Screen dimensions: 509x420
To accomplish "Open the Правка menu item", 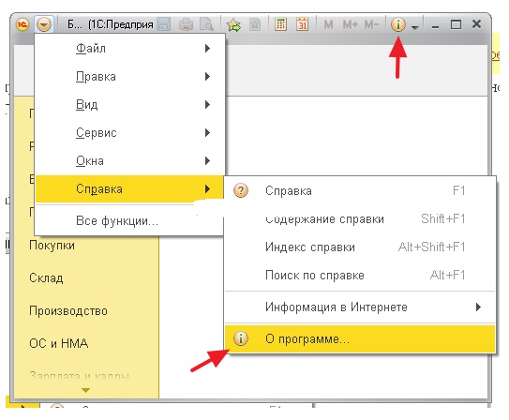I will [x=129, y=77].
